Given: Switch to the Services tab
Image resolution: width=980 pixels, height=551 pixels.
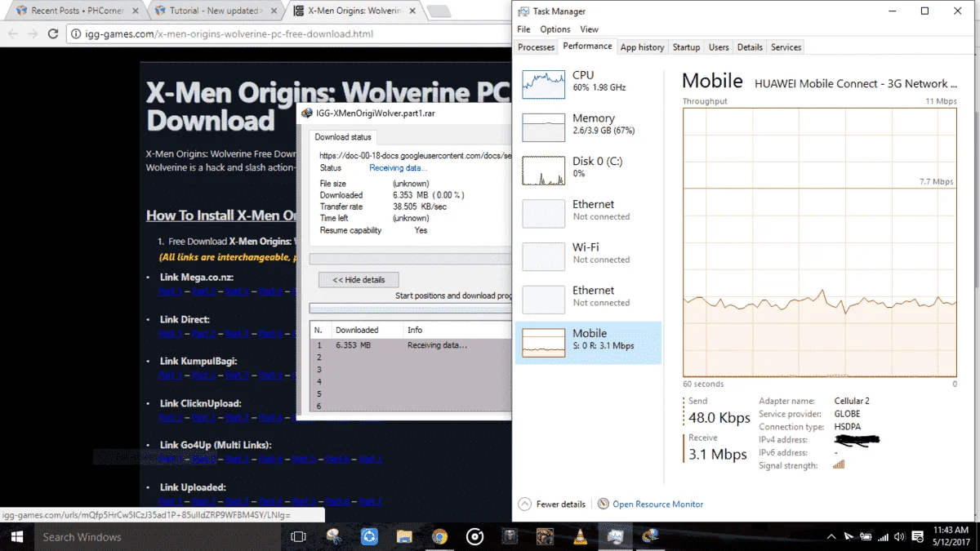Looking at the screenshot, I should click(786, 47).
